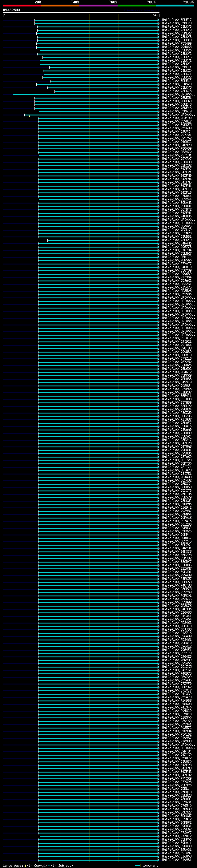The height and width of the screenshot is (868, 197).
Task: Click the =100char. scale legend
Action: tap(146, 866)
